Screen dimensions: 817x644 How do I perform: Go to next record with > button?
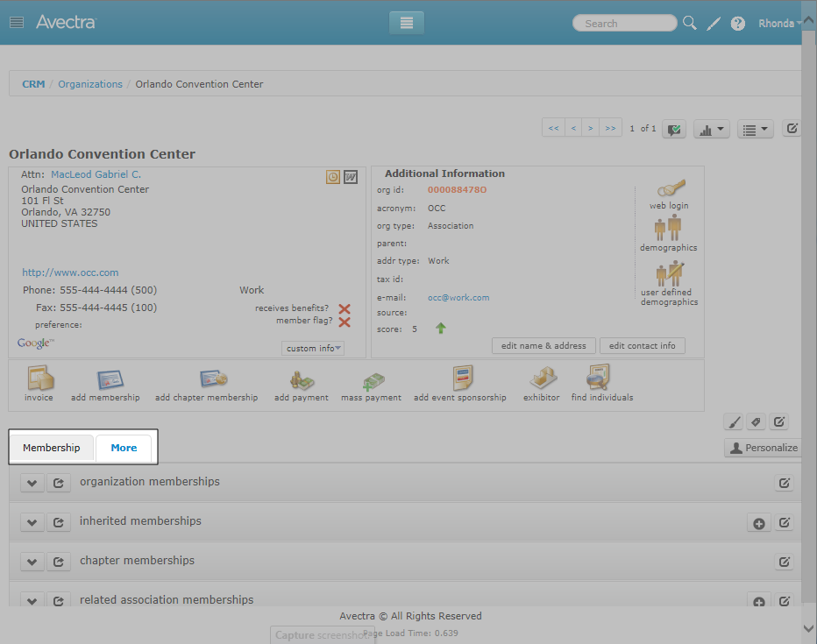590,128
